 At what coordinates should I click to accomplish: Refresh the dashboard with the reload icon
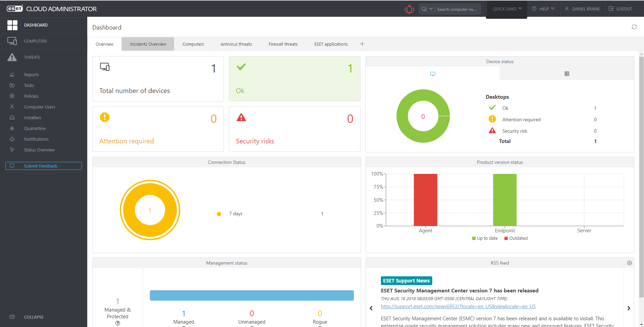[x=634, y=27]
